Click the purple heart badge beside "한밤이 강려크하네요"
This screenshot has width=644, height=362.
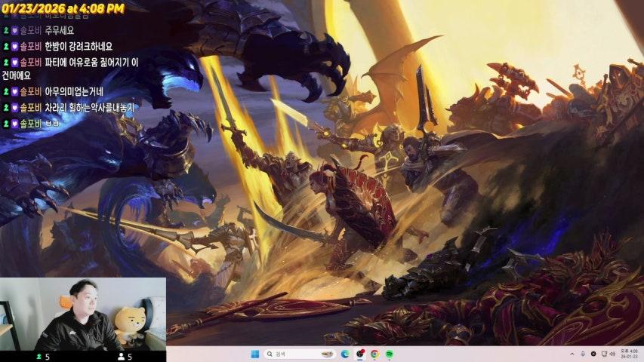(14, 47)
